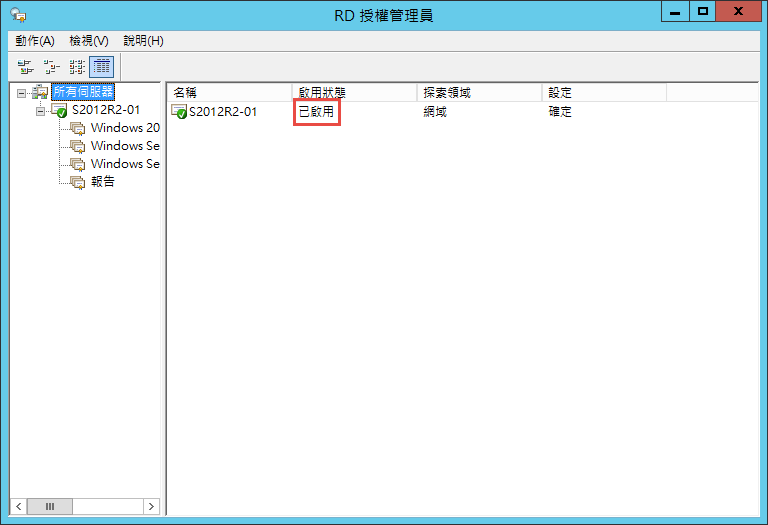This screenshot has height=525, width=768.
Task: Click the 所有伺服器 network servers icon
Action: point(40,92)
